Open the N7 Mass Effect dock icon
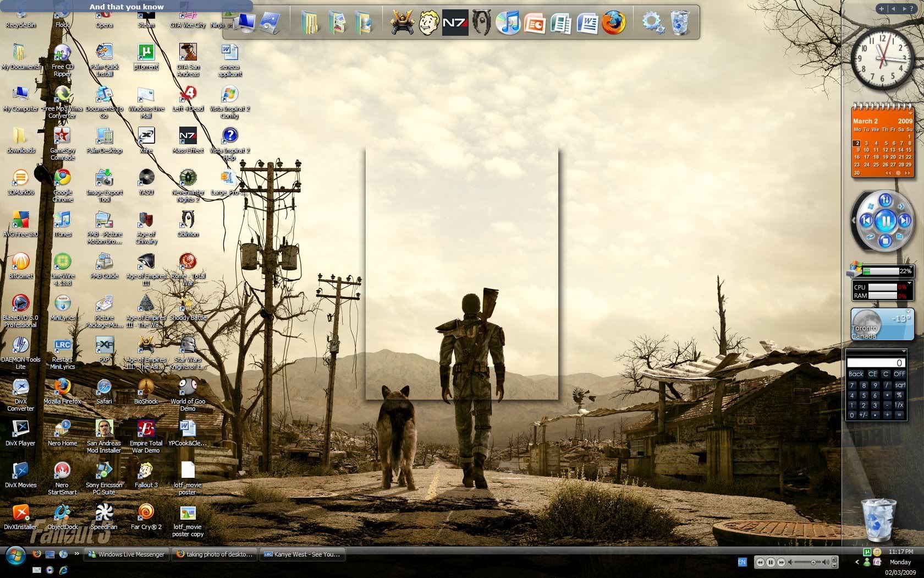This screenshot has height=578, width=924. click(x=455, y=23)
